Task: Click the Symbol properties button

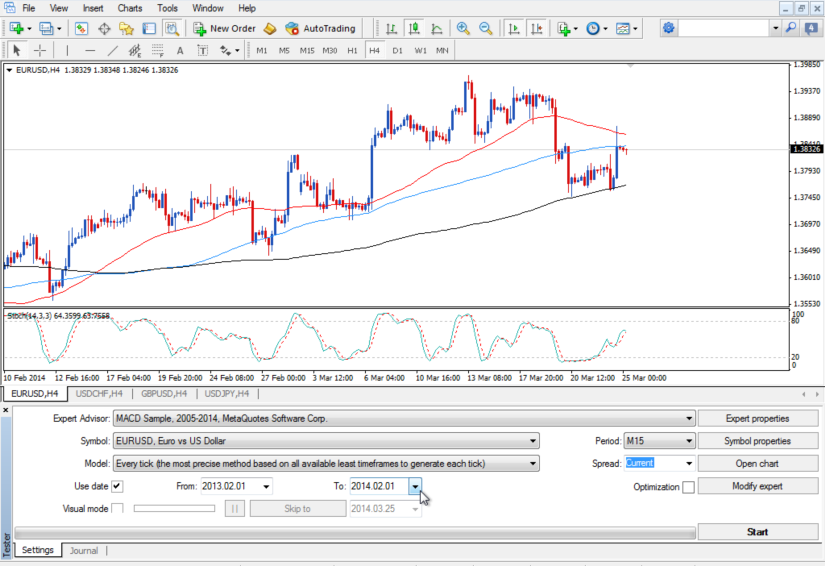Action: click(x=757, y=441)
